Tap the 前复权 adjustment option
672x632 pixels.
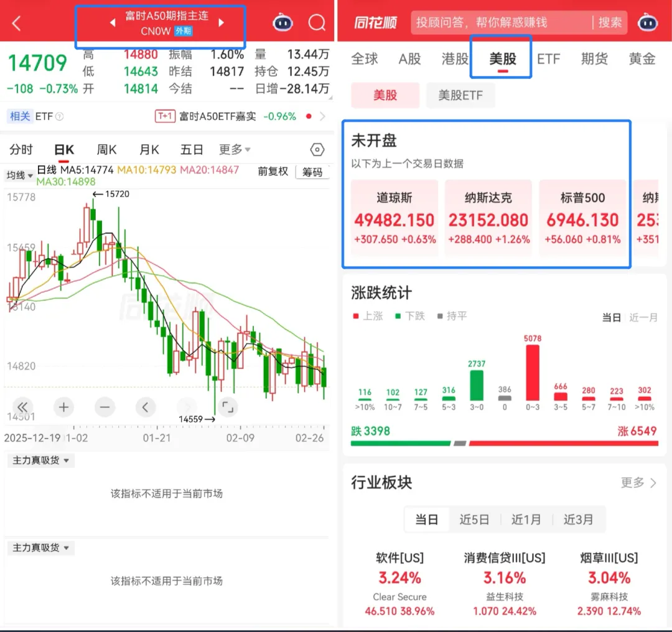coord(273,172)
